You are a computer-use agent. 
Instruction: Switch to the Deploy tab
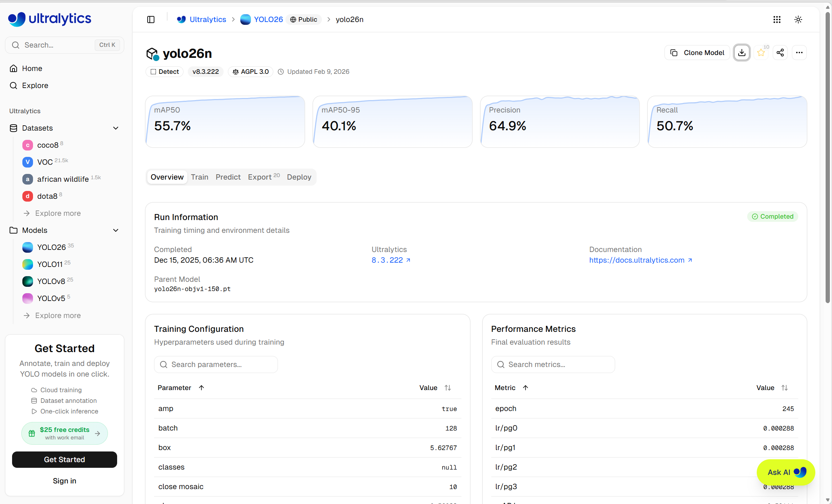[x=299, y=177]
